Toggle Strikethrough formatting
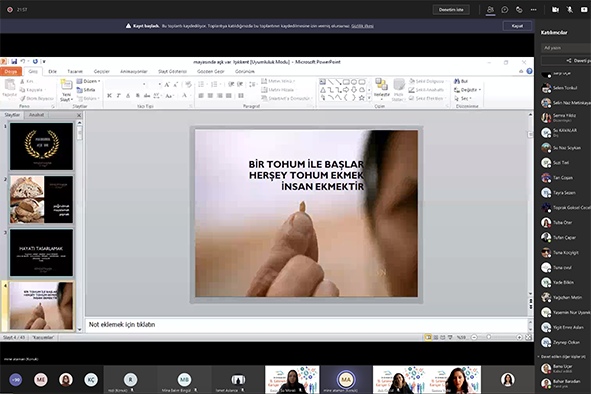The height and width of the screenshot is (394, 591). (147, 96)
